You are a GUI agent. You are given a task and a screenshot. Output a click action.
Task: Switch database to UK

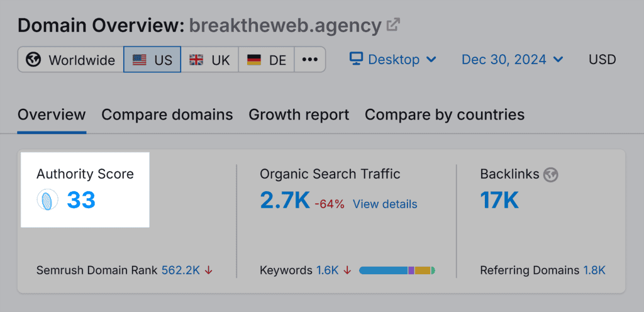pos(210,60)
